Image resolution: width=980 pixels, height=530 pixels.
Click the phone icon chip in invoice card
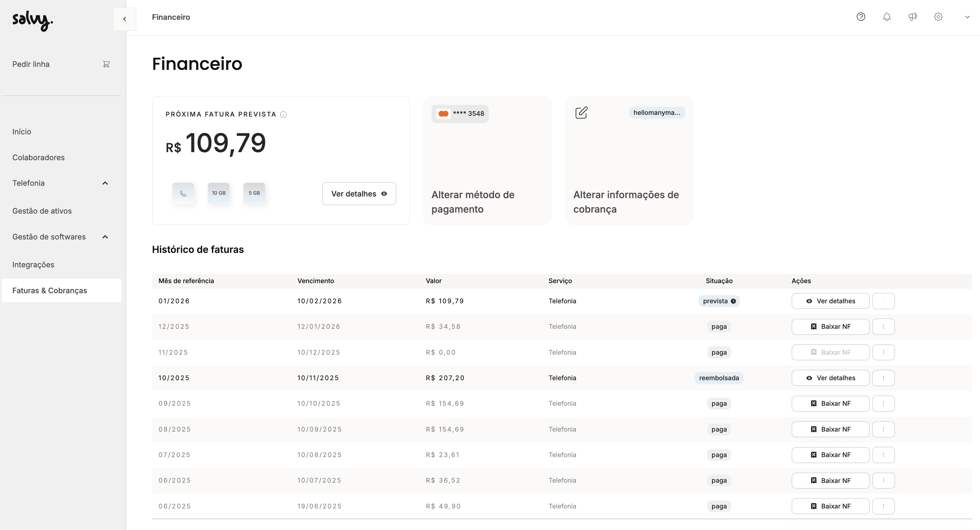(183, 193)
